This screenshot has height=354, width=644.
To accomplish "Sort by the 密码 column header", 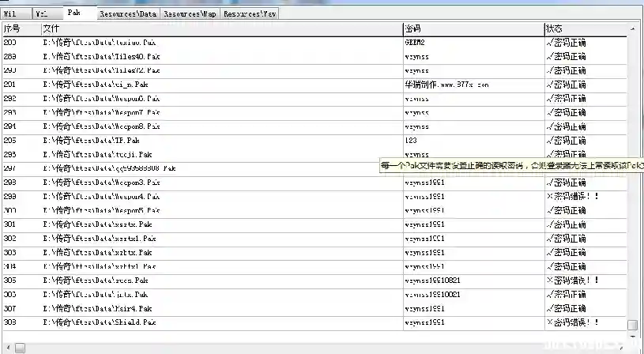I will point(473,28).
